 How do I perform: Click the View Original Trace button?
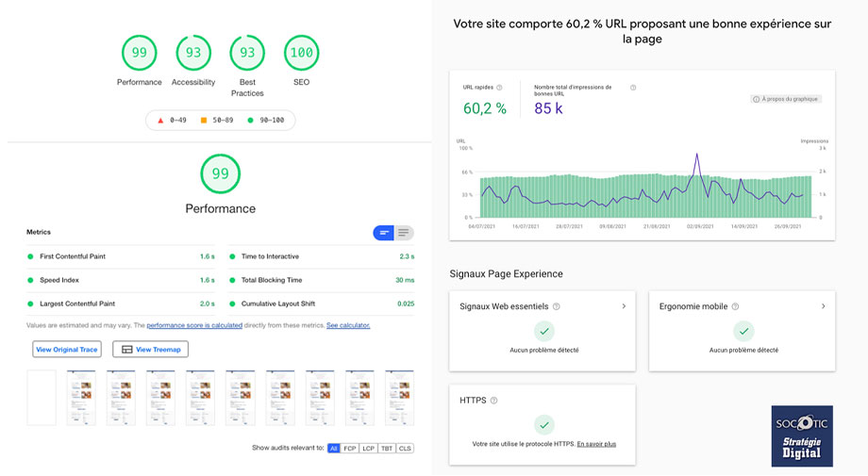tap(67, 350)
